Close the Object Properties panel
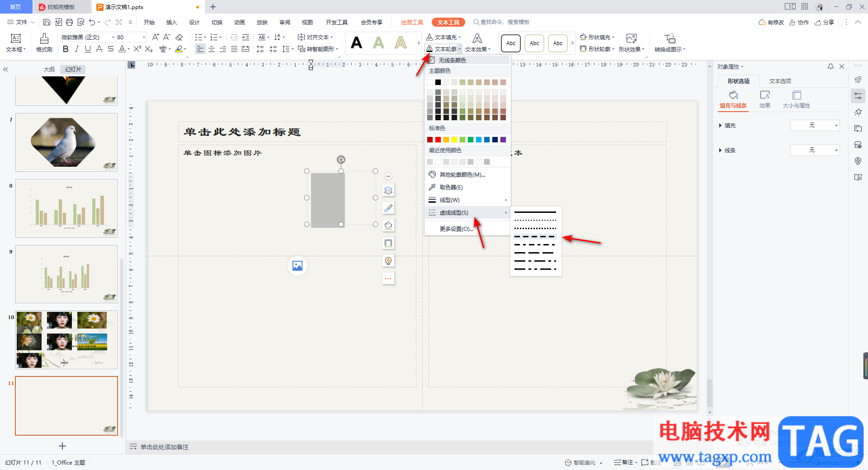868x470 pixels. (x=842, y=66)
